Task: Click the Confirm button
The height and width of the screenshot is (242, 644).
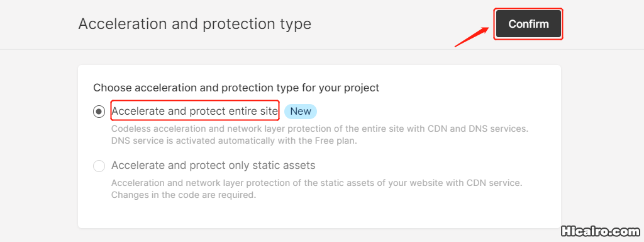Action: click(528, 24)
